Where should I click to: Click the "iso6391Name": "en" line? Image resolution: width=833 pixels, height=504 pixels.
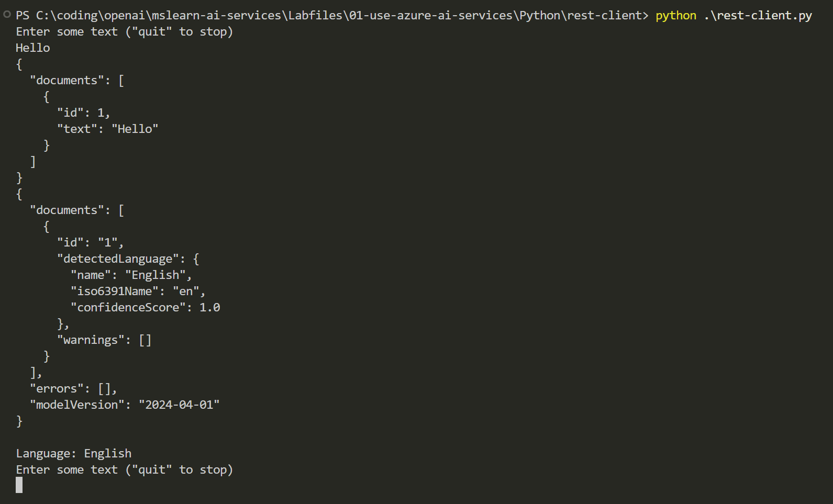[138, 291]
